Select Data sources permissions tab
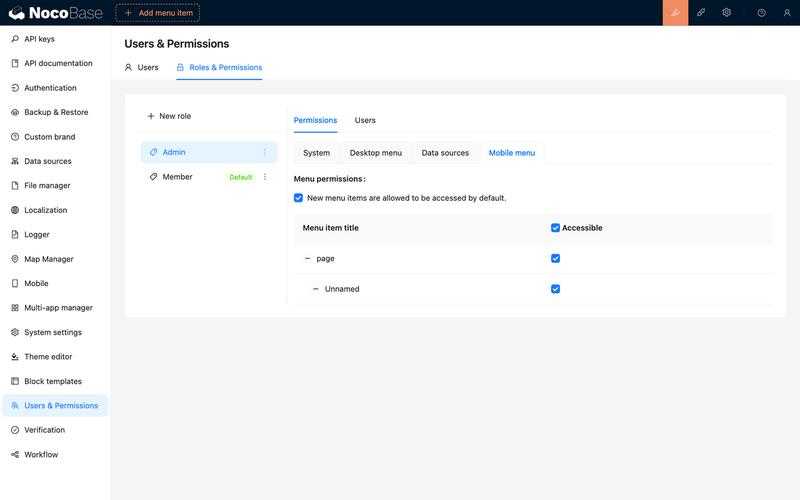Image resolution: width=800 pixels, height=500 pixels. pyautogui.click(x=445, y=153)
